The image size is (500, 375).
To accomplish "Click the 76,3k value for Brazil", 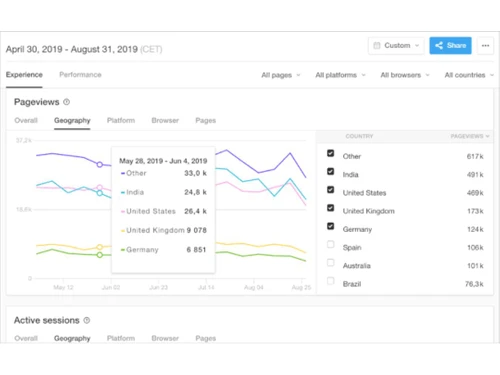I will (474, 284).
